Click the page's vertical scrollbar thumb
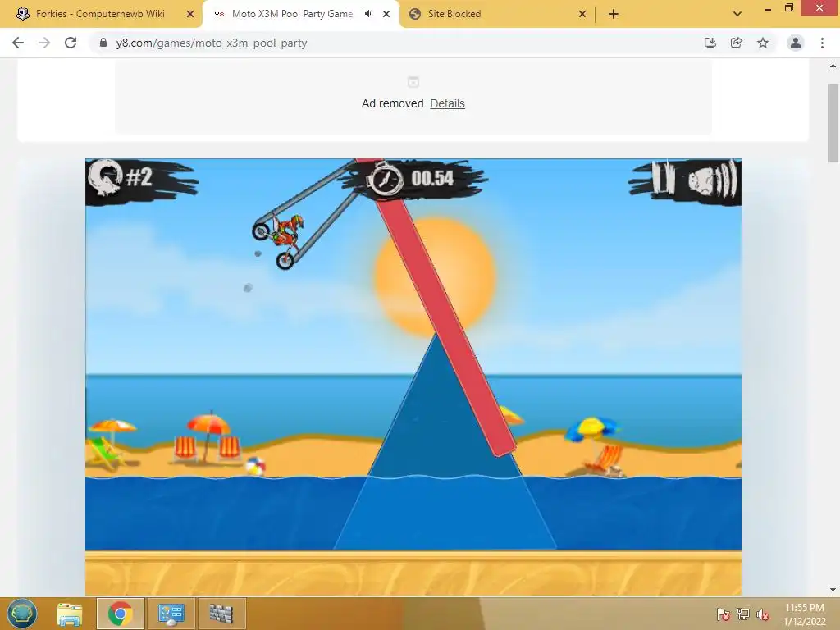This screenshot has width=840, height=630. tap(833, 123)
